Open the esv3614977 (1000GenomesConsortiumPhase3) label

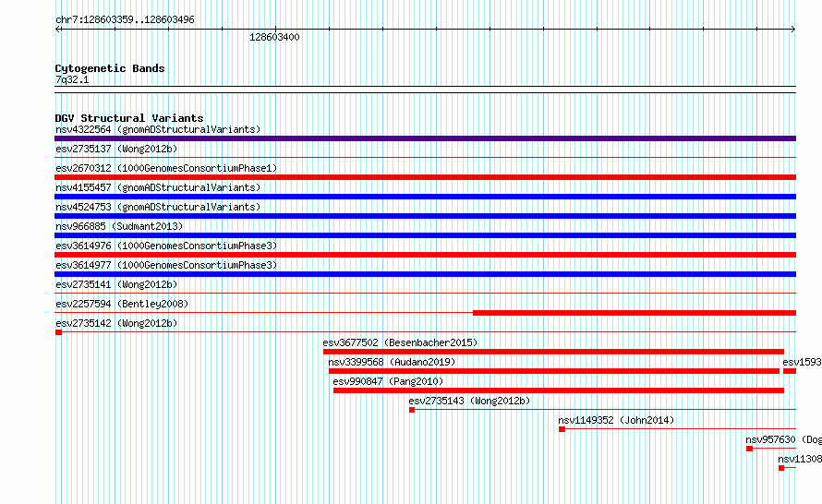point(166,265)
